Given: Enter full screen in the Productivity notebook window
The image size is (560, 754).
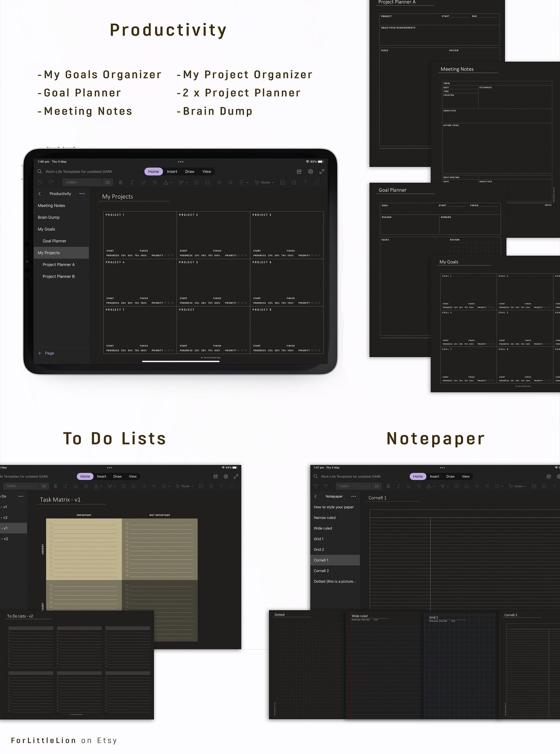Looking at the screenshot, I should coord(322,172).
